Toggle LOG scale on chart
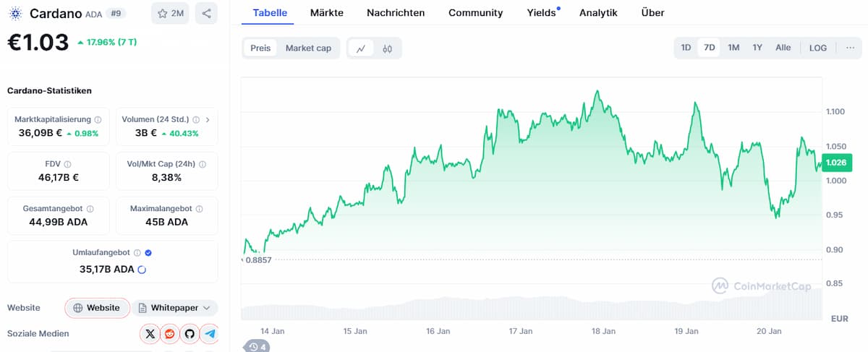Screen dimensions: 868x352 click(818, 48)
